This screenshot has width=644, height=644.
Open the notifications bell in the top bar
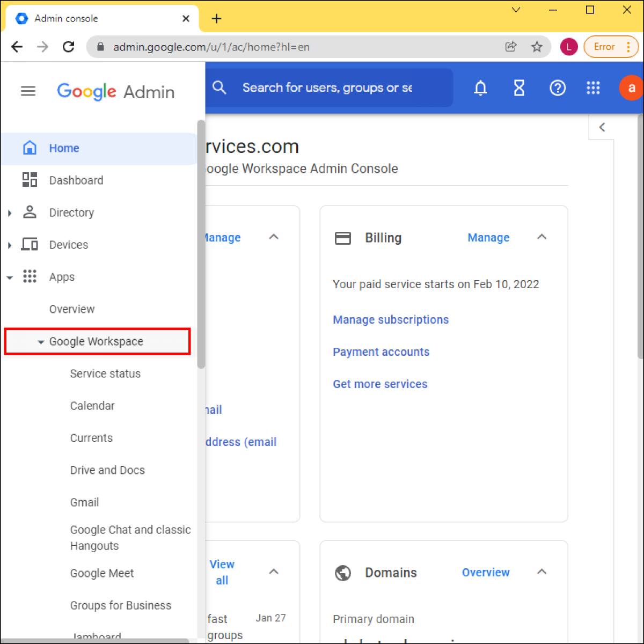[x=480, y=87]
